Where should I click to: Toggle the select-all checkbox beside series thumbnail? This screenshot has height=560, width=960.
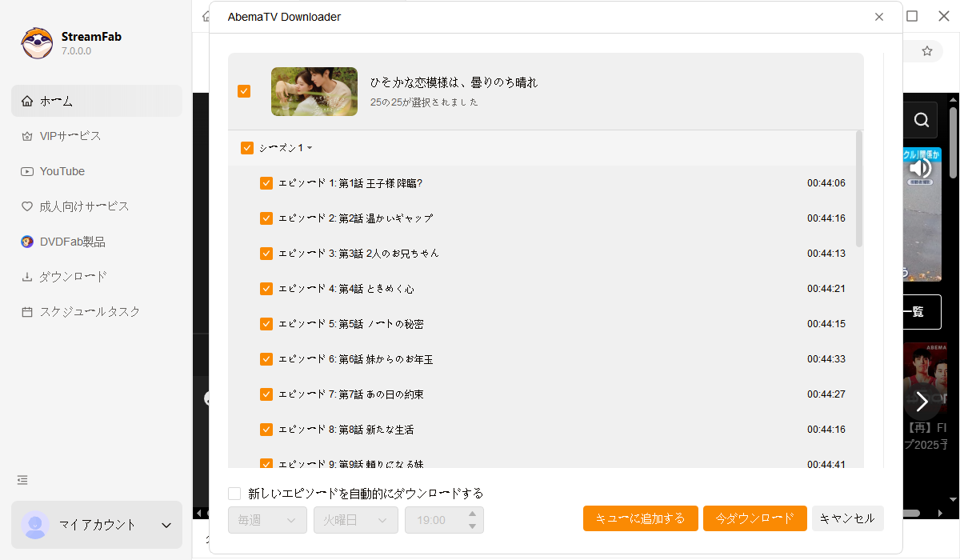click(244, 91)
